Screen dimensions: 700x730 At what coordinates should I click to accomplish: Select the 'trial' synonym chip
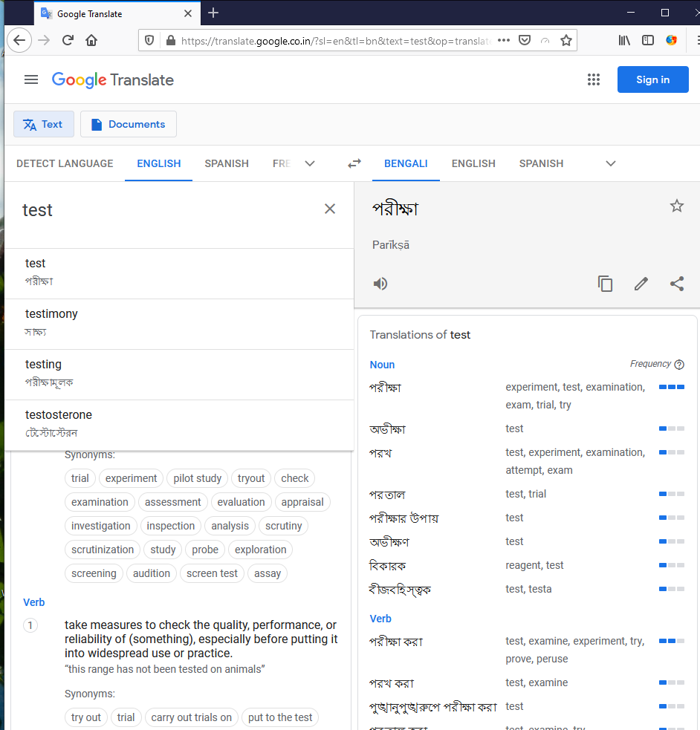click(x=80, y=478)
